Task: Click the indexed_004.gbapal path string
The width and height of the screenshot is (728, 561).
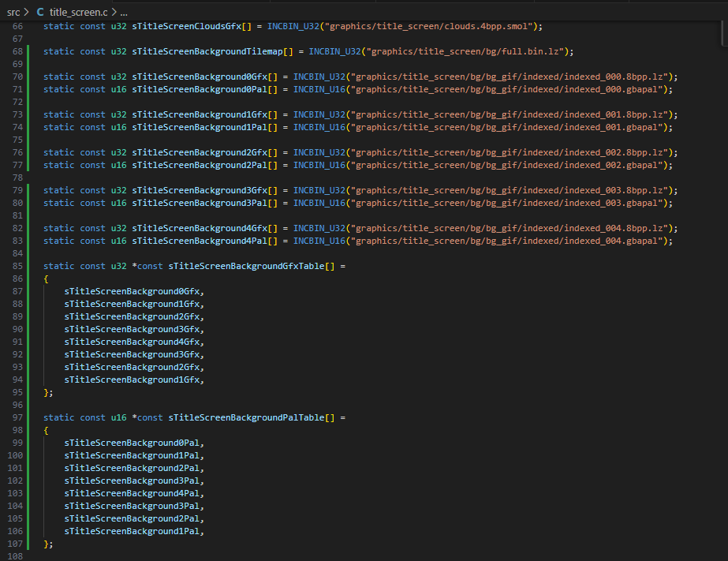Action: [x=512, y=241]
